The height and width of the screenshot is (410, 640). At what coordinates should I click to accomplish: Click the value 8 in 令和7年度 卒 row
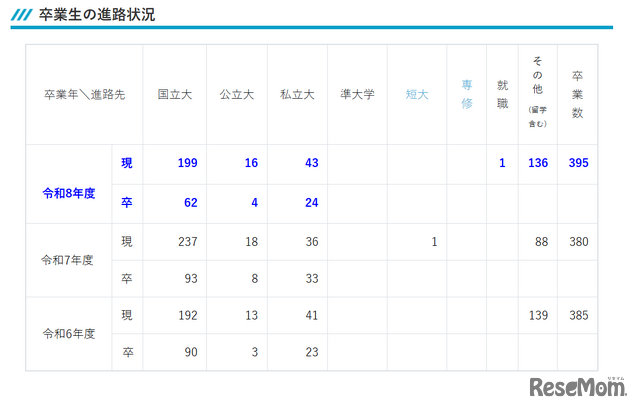255,278
